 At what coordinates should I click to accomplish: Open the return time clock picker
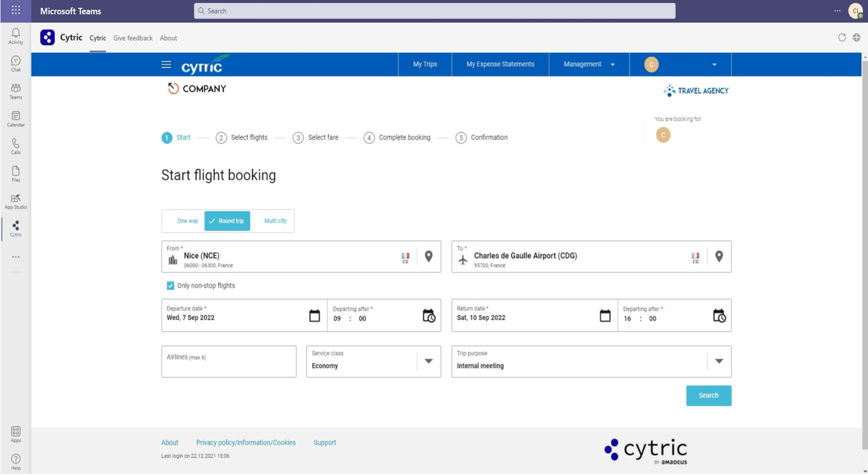[720, 315]
